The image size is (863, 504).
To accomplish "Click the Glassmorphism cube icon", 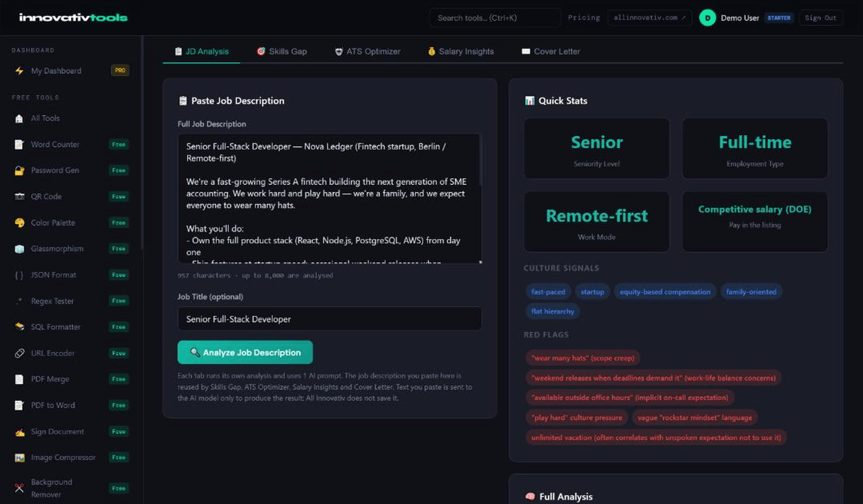I will point(19,249).
